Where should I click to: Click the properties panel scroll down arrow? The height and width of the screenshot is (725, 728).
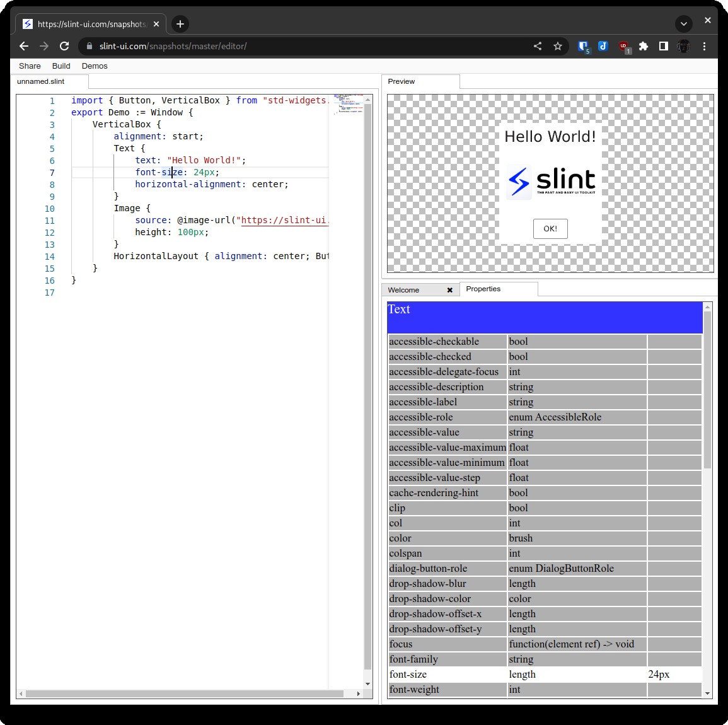pyautogui.click(x=708, y=693)
